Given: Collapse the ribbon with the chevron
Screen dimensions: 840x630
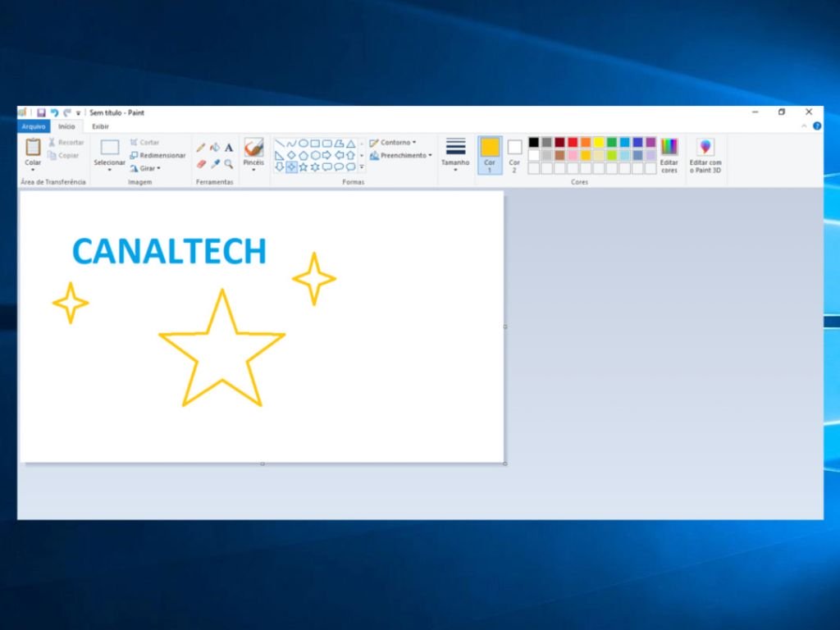Looking at the screenshot, I should pyautogui.click(x=804, y=126).
